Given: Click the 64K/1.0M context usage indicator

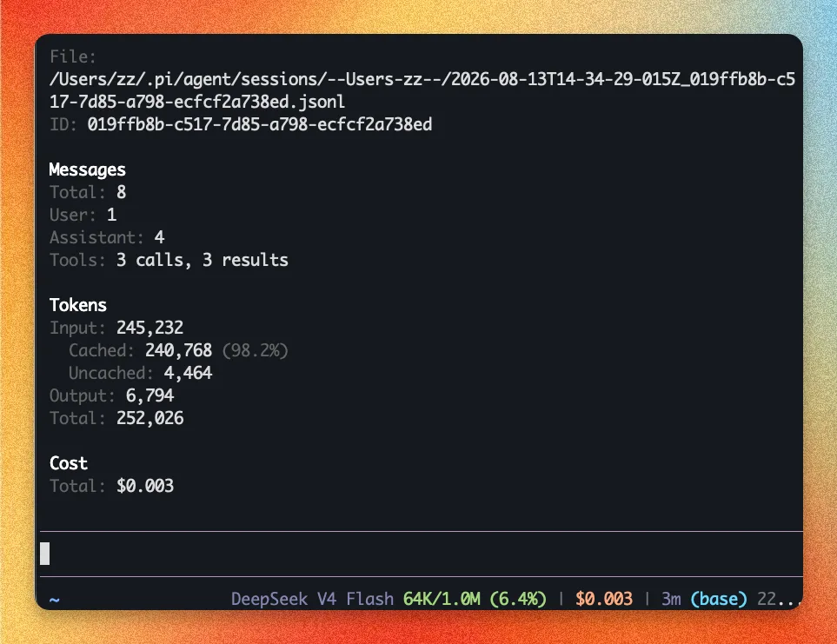Looking at the screenshot, I should [475, 599].
